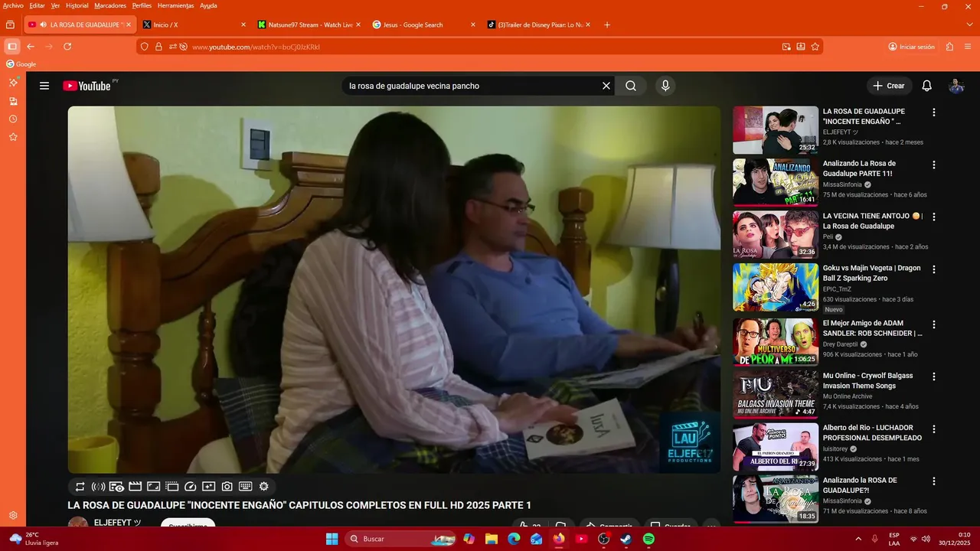Clear the YouTube search box text
This screenshot has width=980, height=551.
click(606, 86)
